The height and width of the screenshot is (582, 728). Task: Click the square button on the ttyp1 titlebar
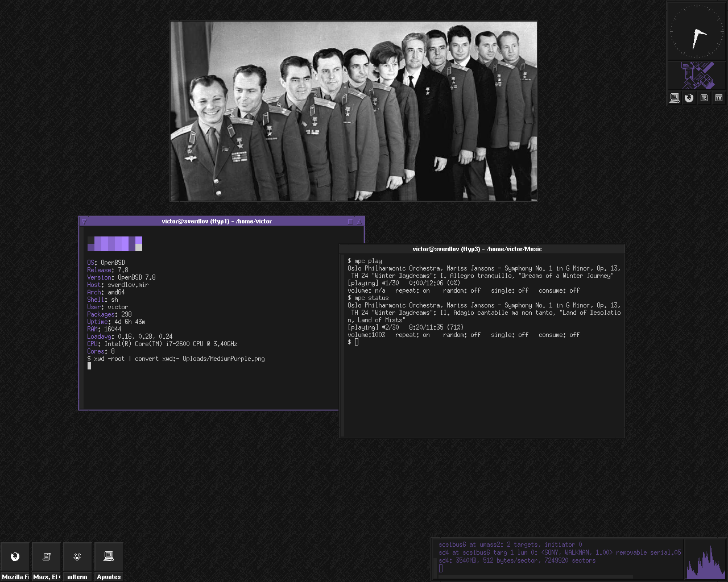pos(350,222)
